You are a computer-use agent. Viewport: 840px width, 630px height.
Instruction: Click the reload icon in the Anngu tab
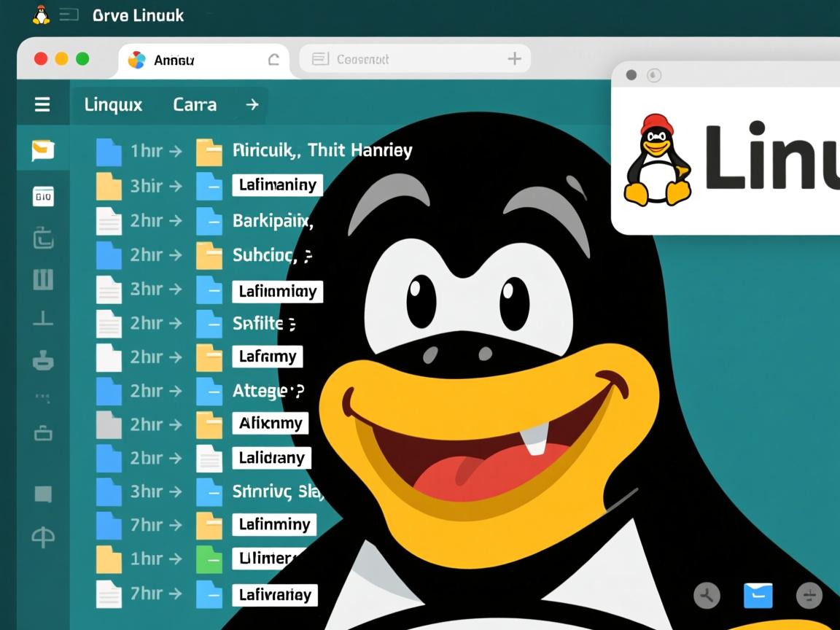point(273,60)
